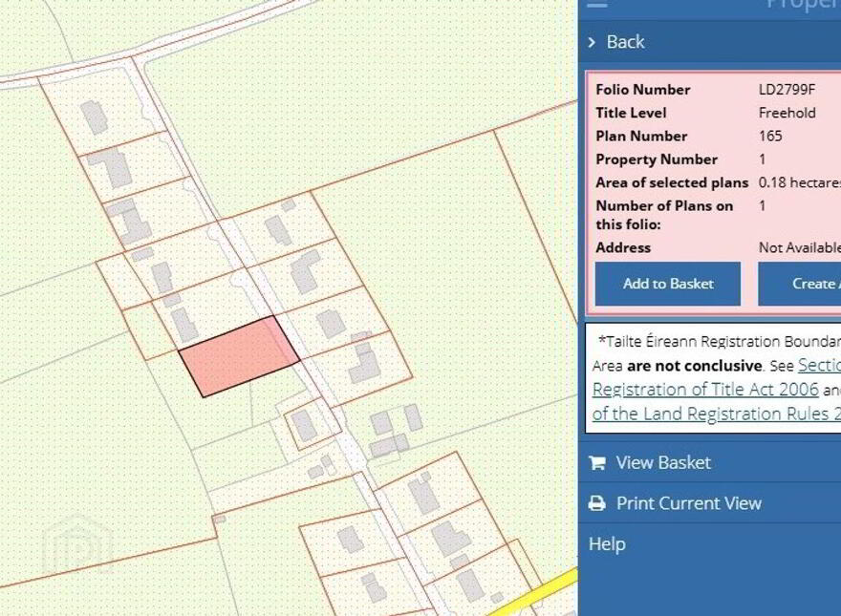841x616 pixels.
Task: Click the Area of selected plans label
Action: pos(672,182)
